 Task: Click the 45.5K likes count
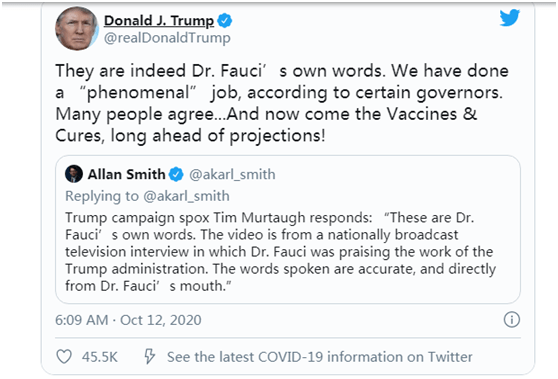[x=100, y=357]
